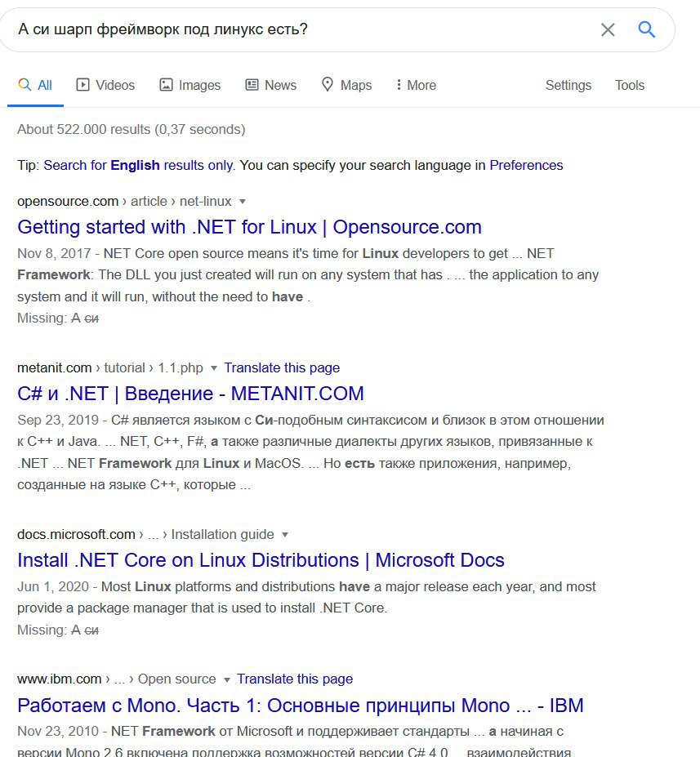Open 'Install .NET Core on Linux Distributions' result
The width and height of the screenshot is (700, 757).
[261, 560]
